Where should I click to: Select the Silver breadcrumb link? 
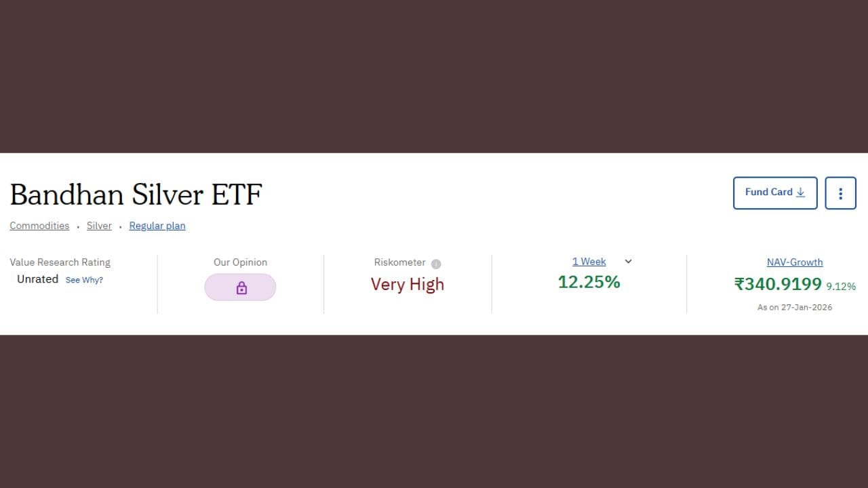[99, 225]
